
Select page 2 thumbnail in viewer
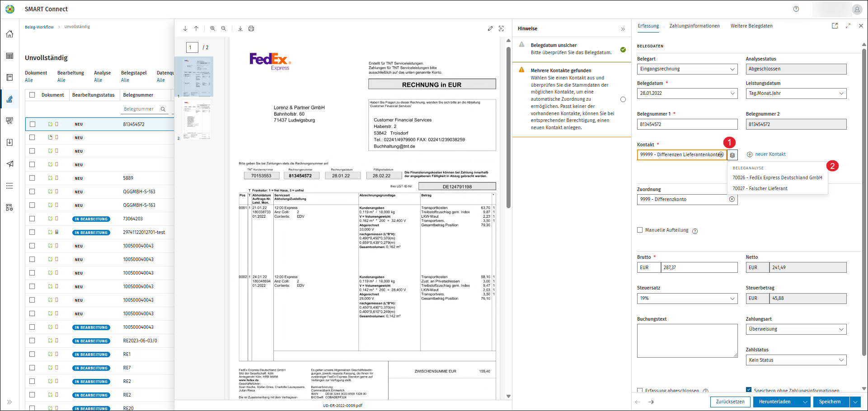(x=197, y=120)
